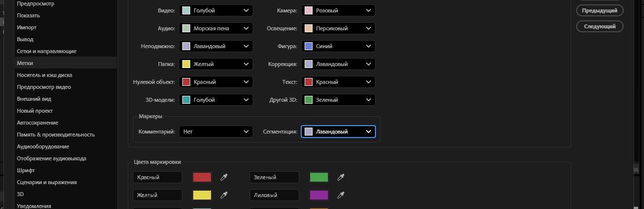Click the Желтый label name field
The image size is (644, 209).
[x=157, y=195]
